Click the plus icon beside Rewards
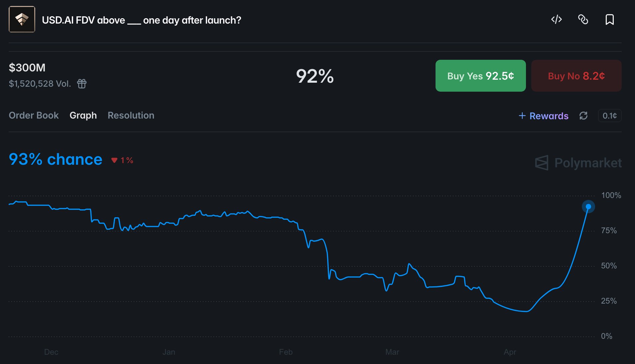The width and height of the screenshot is (635, 364). (x=522, y=116)
